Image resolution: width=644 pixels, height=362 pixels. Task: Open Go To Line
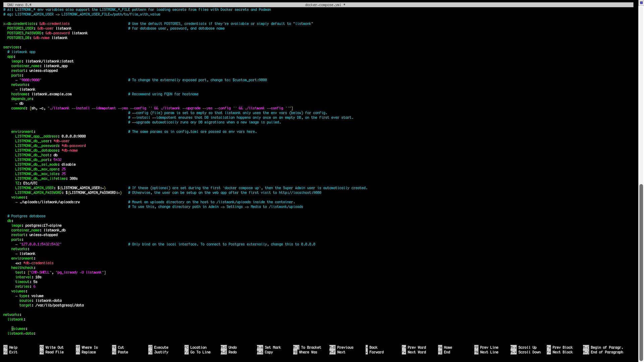click(200, 352)
